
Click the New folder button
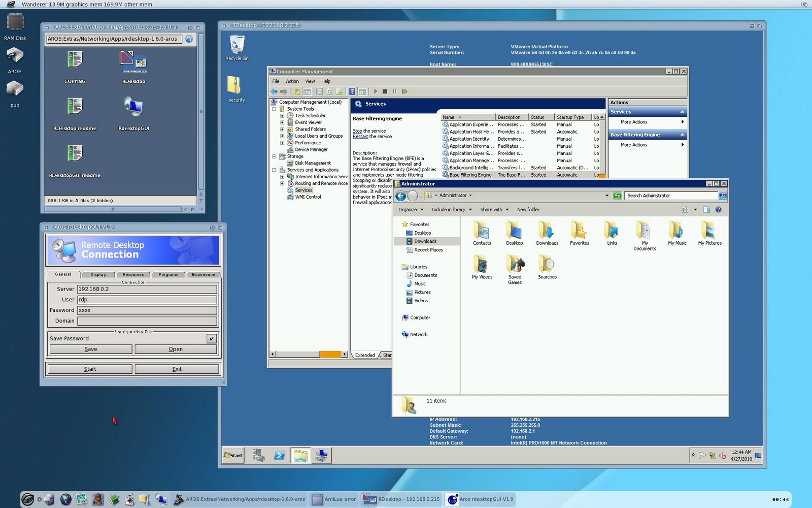coord(528,209)
